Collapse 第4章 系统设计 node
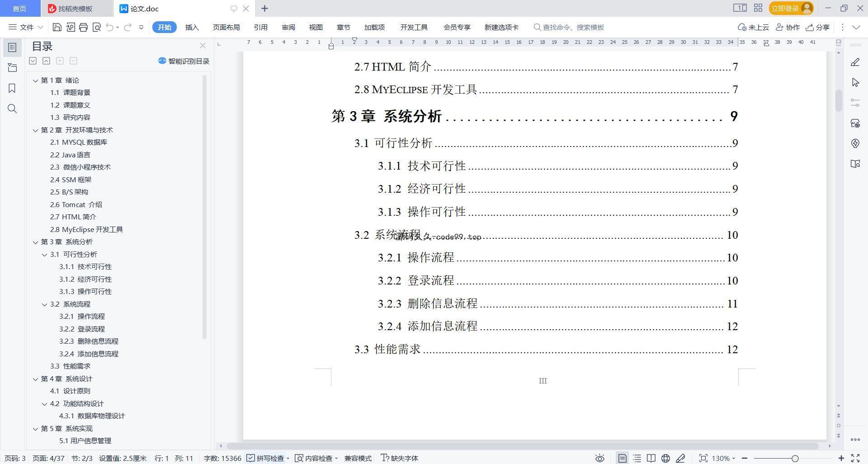The height and width of the screenshot is (464, 868). 35,379
